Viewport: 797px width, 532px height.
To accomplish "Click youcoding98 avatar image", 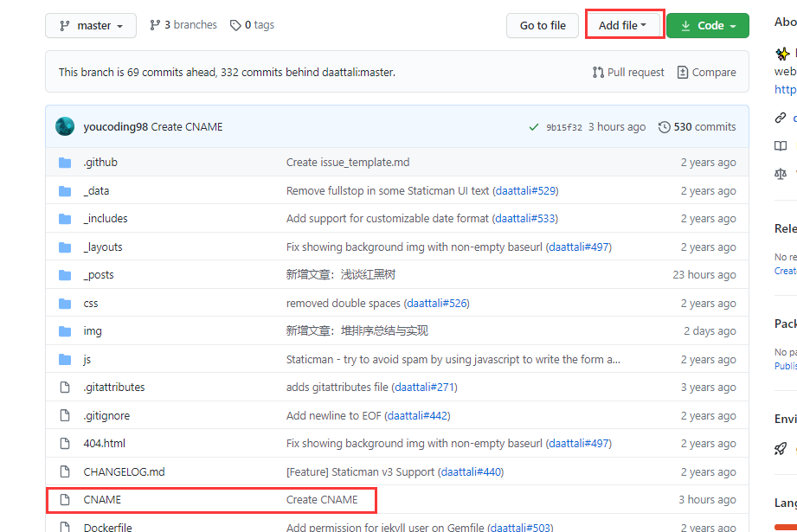I will (x=65, y=126).
